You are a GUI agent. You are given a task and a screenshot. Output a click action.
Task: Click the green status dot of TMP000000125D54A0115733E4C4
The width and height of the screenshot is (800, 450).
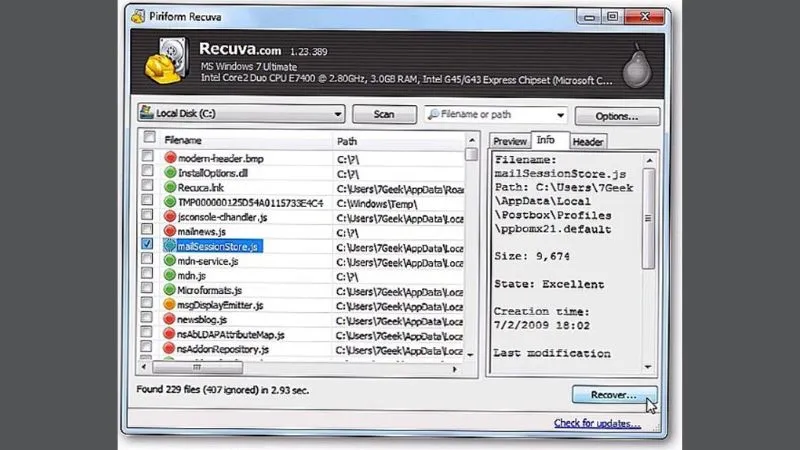tap(170, 202)
